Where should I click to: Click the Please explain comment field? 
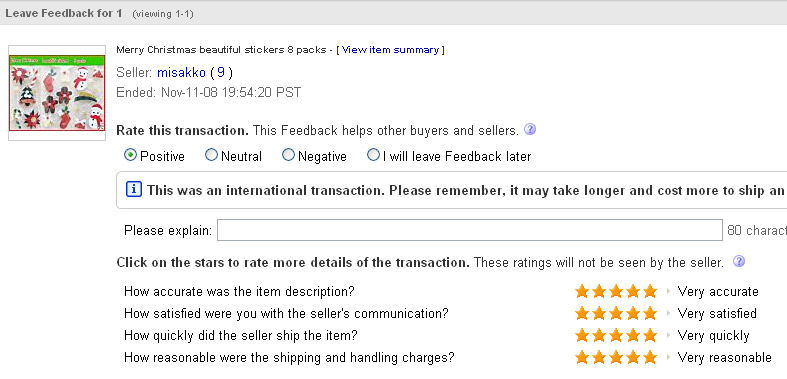[470, 230]
